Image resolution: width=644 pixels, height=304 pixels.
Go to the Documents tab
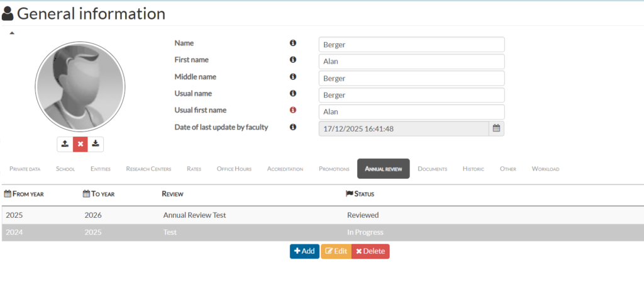432,169
